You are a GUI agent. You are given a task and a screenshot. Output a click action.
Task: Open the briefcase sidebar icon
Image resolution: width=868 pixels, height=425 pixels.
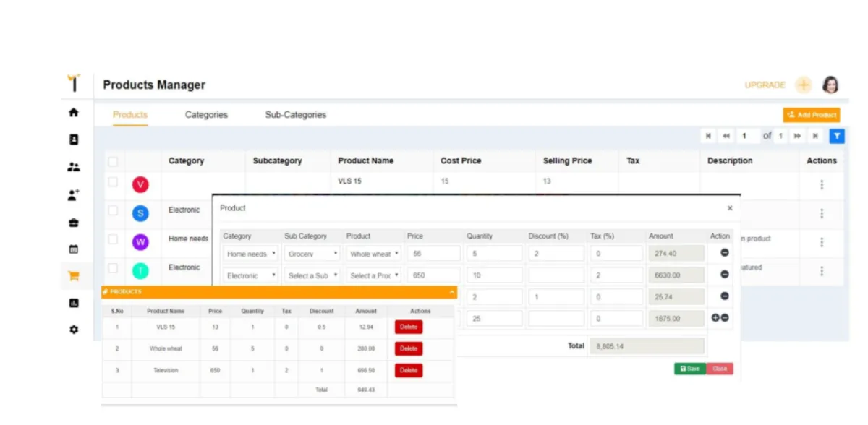click(x=73, y=222)
